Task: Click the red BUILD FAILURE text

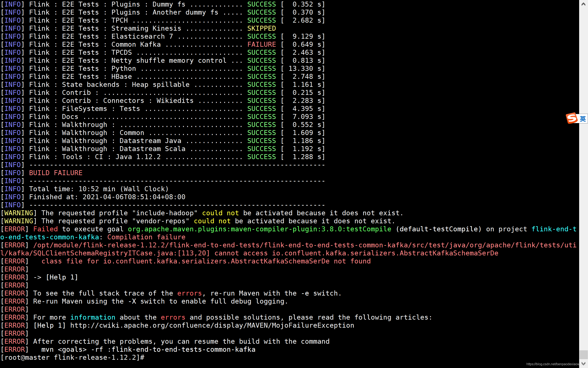Action: [x=56, y=173]
